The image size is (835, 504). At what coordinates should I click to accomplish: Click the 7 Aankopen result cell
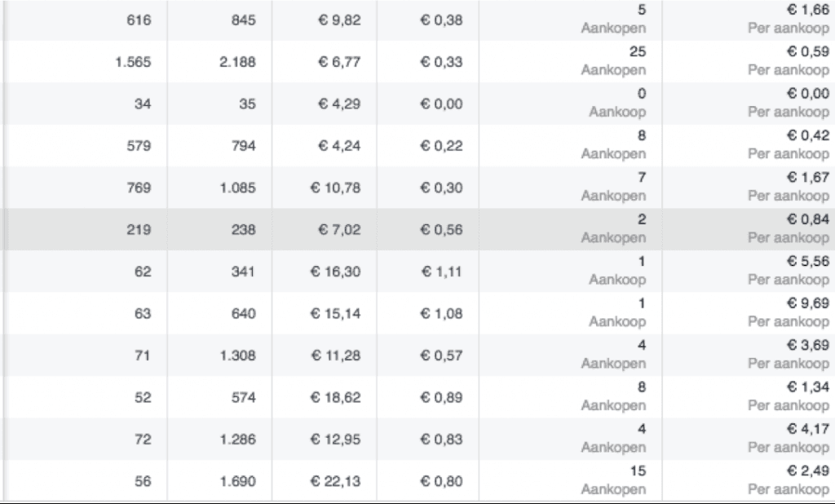tap(614, 187)
